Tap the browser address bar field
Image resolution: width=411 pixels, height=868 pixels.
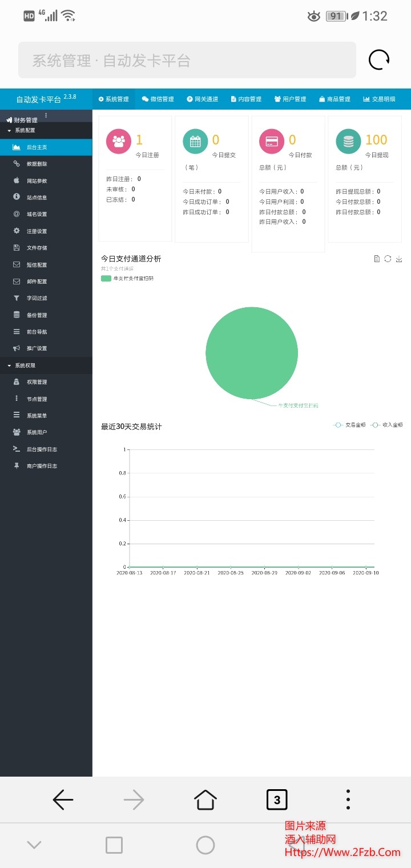187,60
